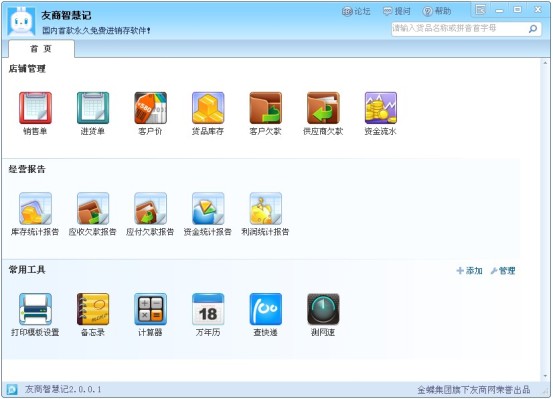Open the 论坛 forum link
Screen dimensions: 553x399
pyautogui.click(x=356, y=11)
